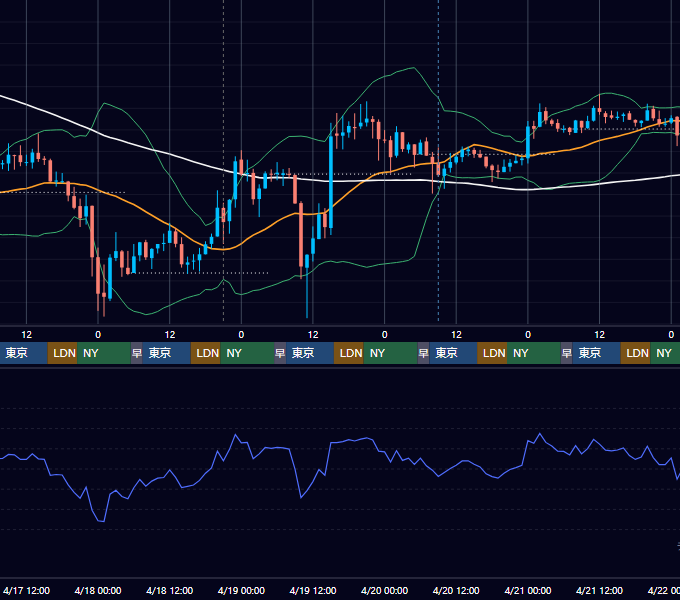
Task: Click the NY session block starting 4/17 evening
Action: click(x=104, y=353)
